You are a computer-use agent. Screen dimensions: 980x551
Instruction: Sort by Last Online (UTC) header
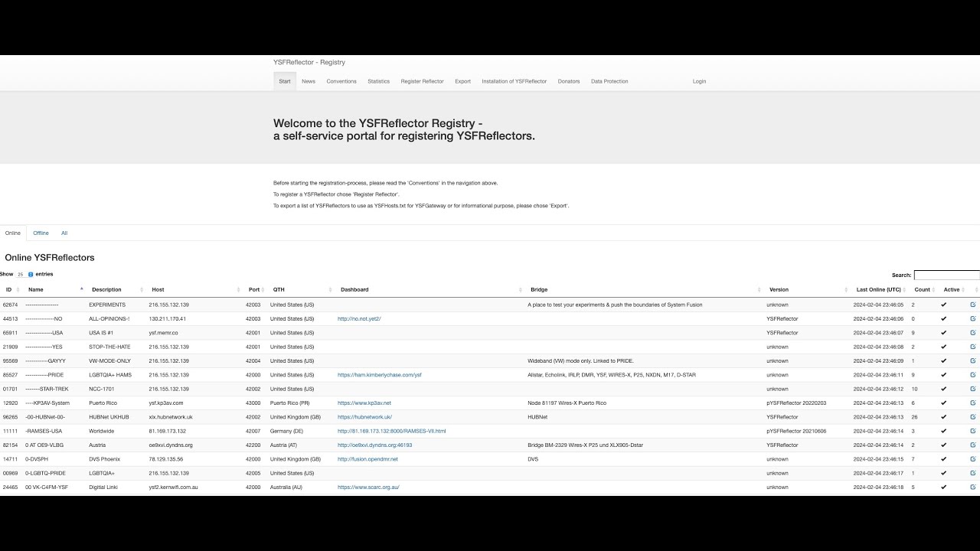(879, 289)
